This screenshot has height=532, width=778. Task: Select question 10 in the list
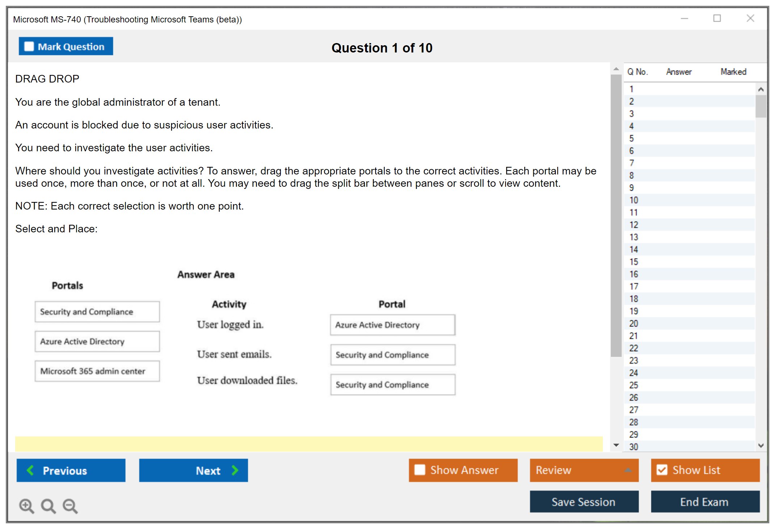634,200
